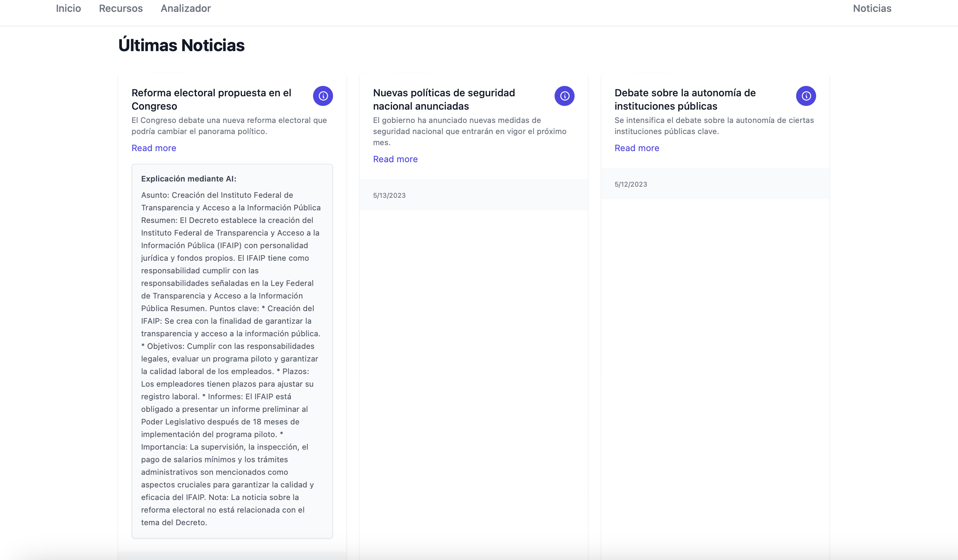Image resolution: width=958 pixels, height=560 pixels.
Task: Click the 'Debate sobre la autonomía' card title
Action: (685, 99)
